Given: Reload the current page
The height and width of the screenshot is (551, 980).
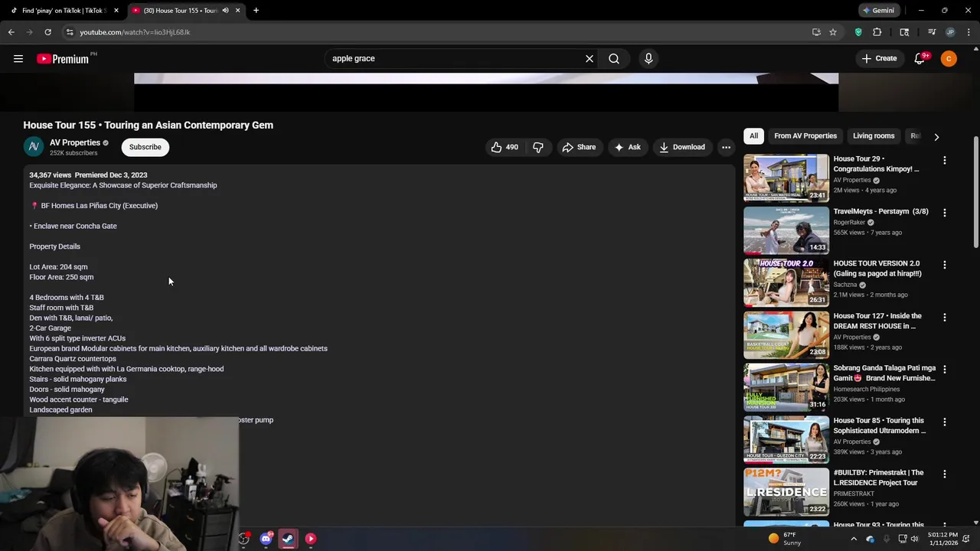Looking at the screenshot, I should (x=47, y=32).
